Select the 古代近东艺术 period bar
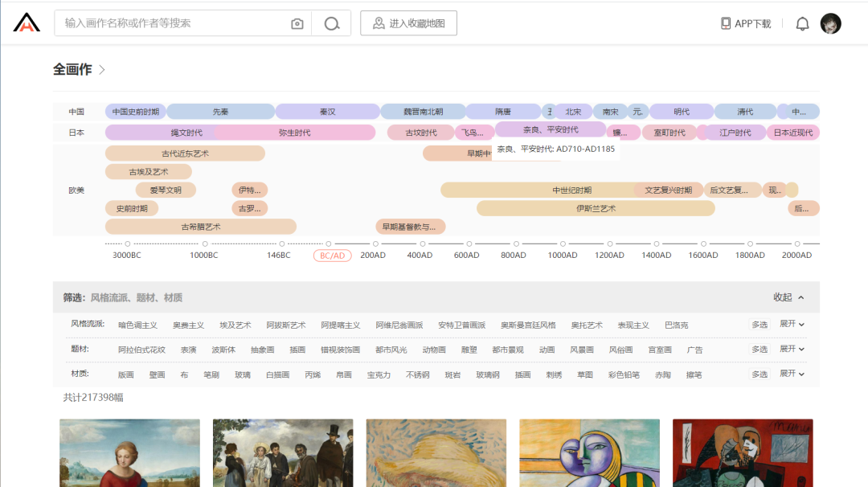The image size is (868, 487). 185,153
